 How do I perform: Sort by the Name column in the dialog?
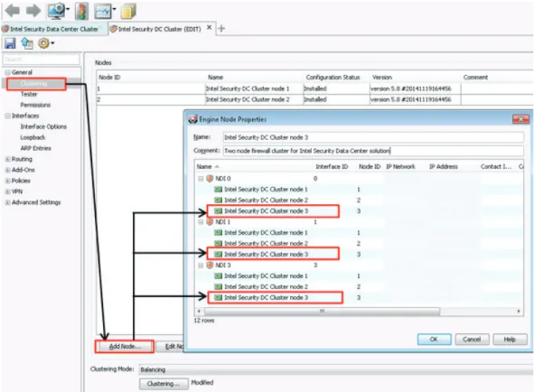(x=204, y=166)
